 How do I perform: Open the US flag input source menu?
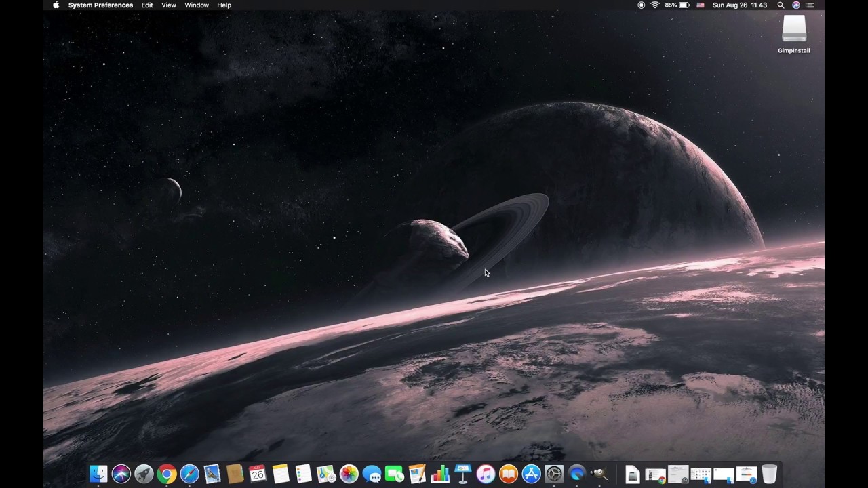click(701, 5)
